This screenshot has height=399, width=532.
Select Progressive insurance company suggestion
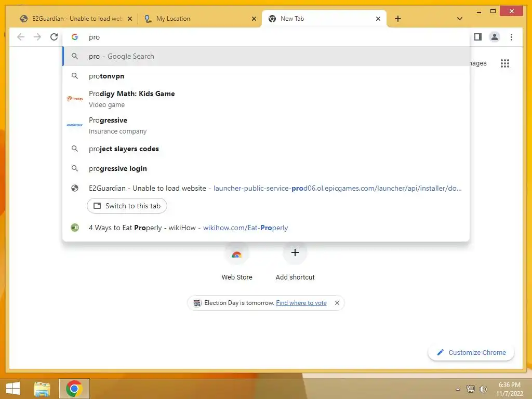266,125
